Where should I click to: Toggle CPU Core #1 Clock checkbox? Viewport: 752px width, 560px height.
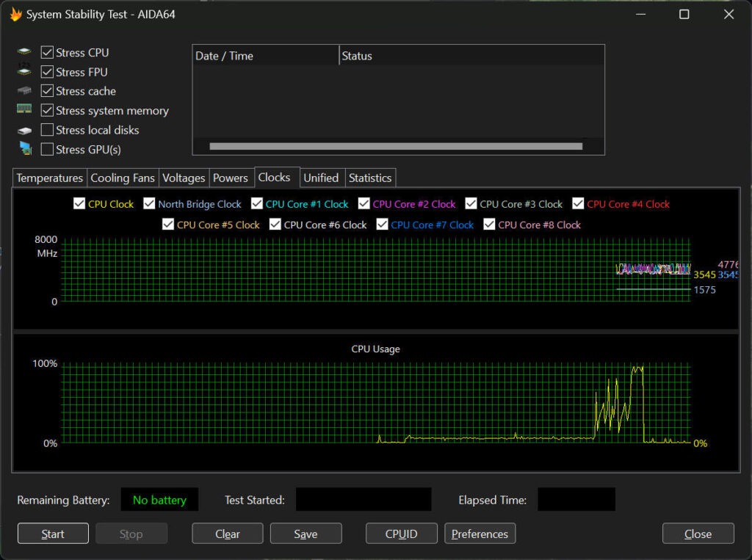tap(256, 204)
